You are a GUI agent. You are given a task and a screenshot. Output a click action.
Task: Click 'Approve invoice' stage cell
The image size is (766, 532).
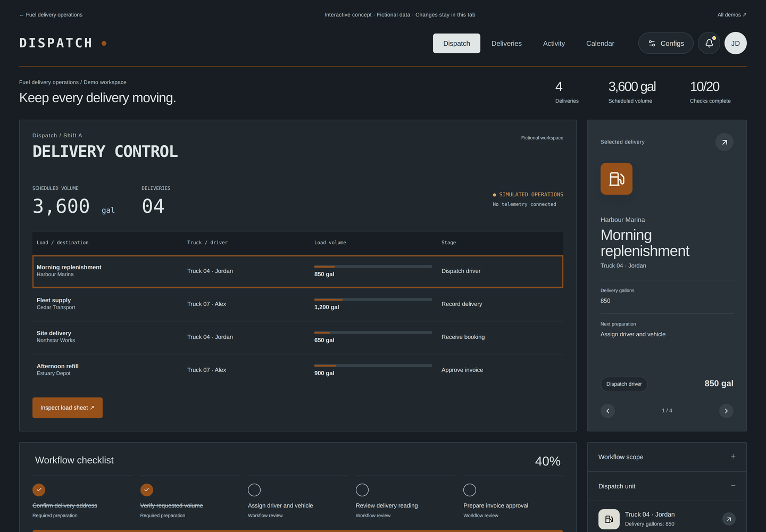(462, 370)
